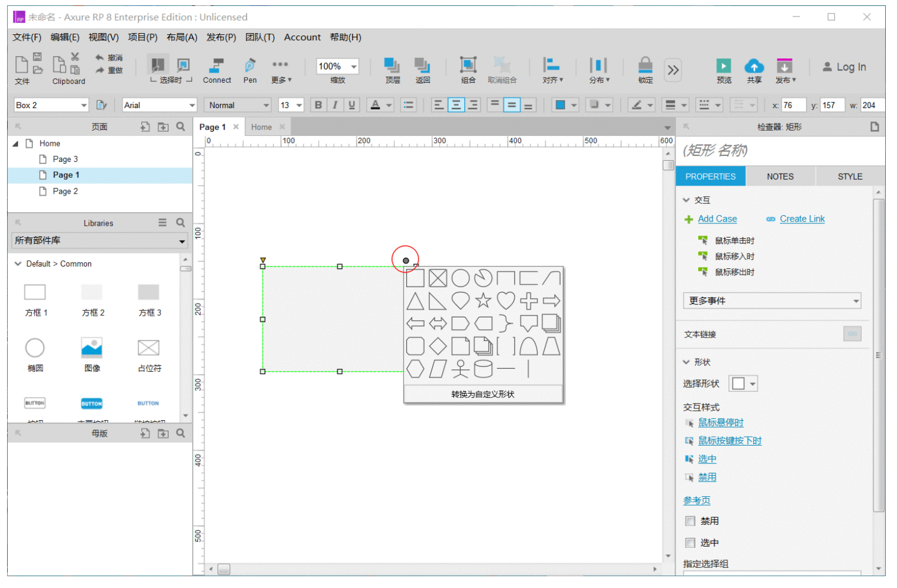Choose the right arrow shape in picker
897x588 pixels.
click(x=551, y=301)
